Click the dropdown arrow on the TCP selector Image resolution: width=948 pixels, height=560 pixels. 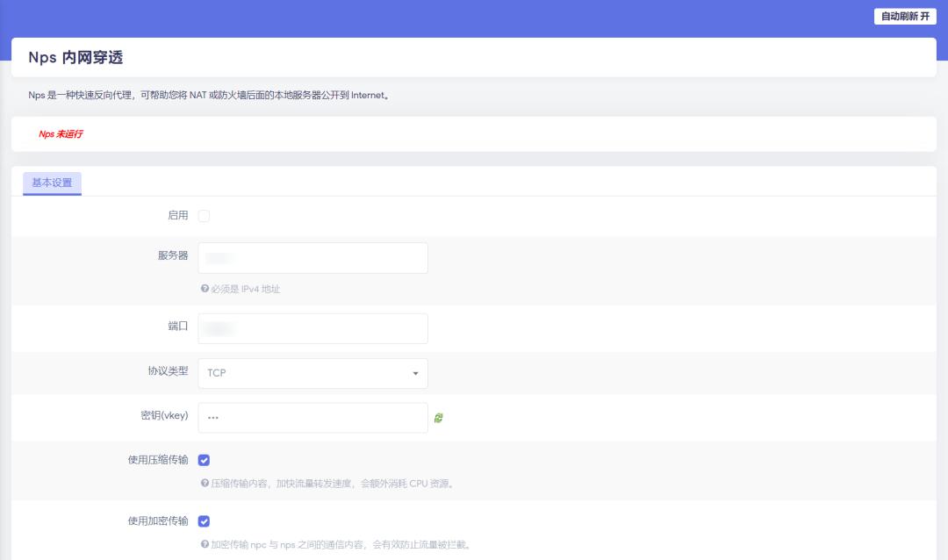tap(415, 373)
